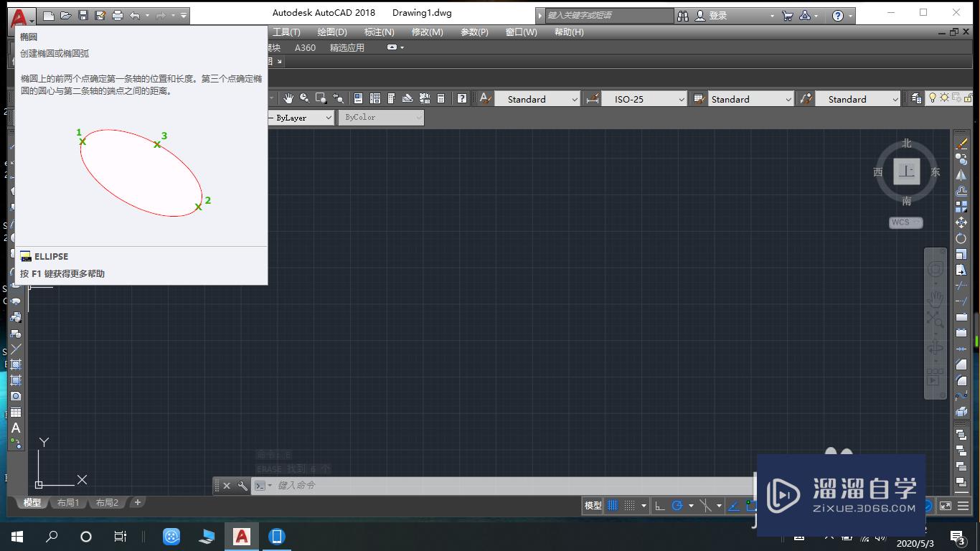Viewport: 980px width, 551px height.
Task: Select the Rotate tool in modify toolbar
Action: 961,238
